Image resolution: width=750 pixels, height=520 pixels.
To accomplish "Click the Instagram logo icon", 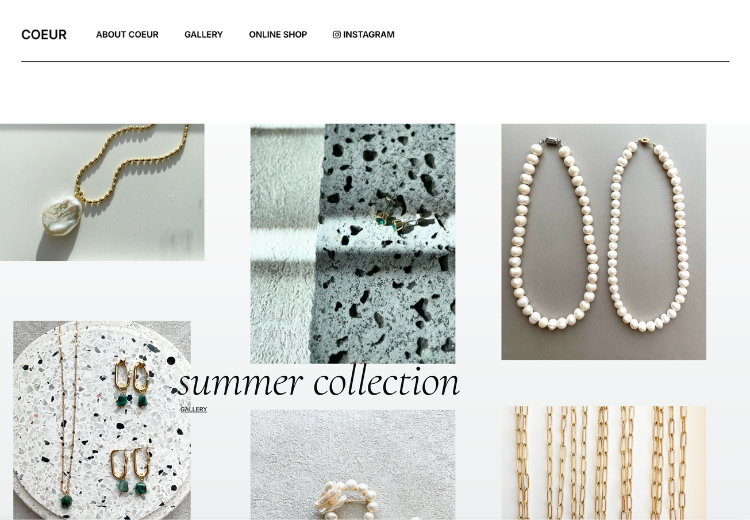I will pyautogui.click(x=337, y=34).
